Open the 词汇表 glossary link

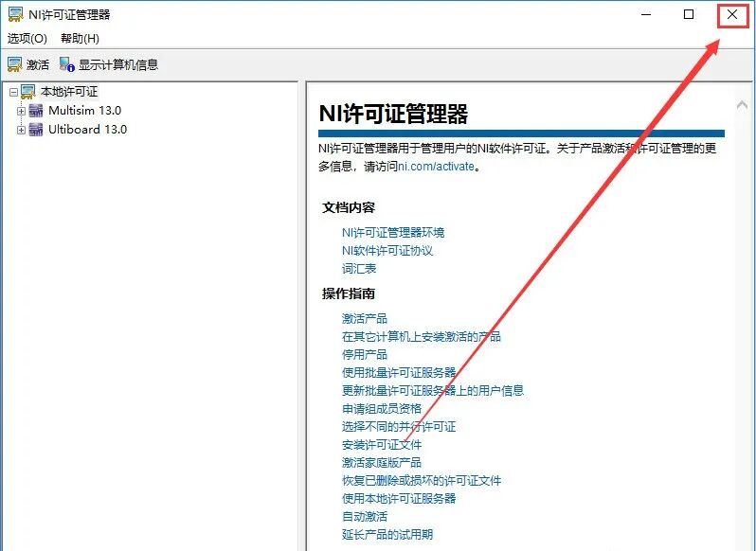coord(358,269)
